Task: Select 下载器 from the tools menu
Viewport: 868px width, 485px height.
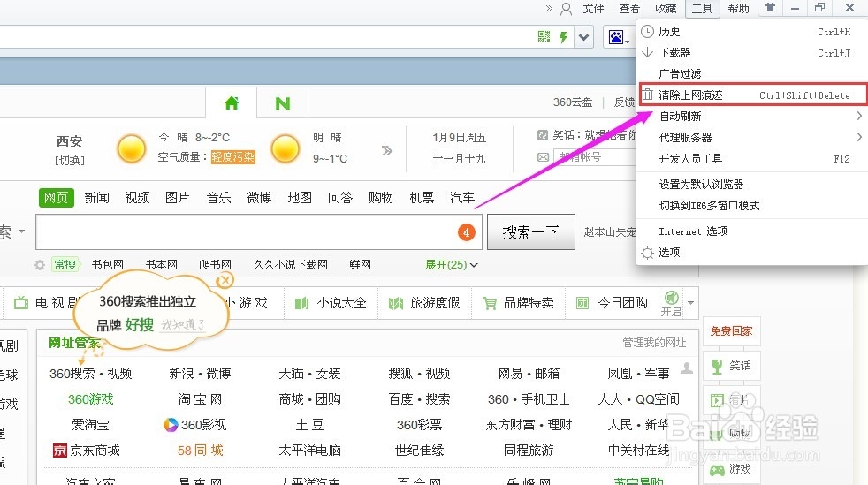Action: [x=750, y=52]
